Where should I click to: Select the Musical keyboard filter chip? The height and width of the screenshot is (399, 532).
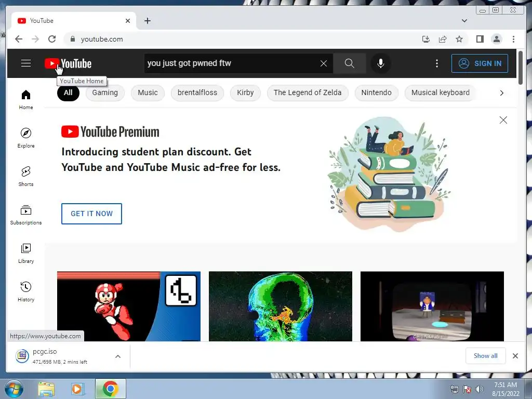coord(441,92)
